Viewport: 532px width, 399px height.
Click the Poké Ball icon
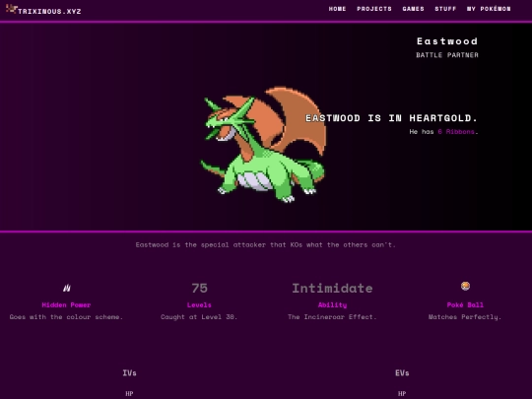tap(465, 286)
